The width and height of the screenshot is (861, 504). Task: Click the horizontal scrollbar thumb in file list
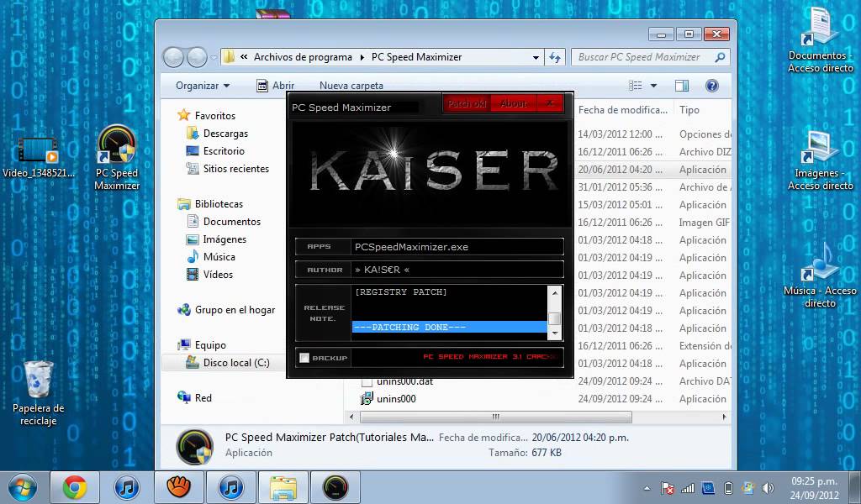pos(495,417)
